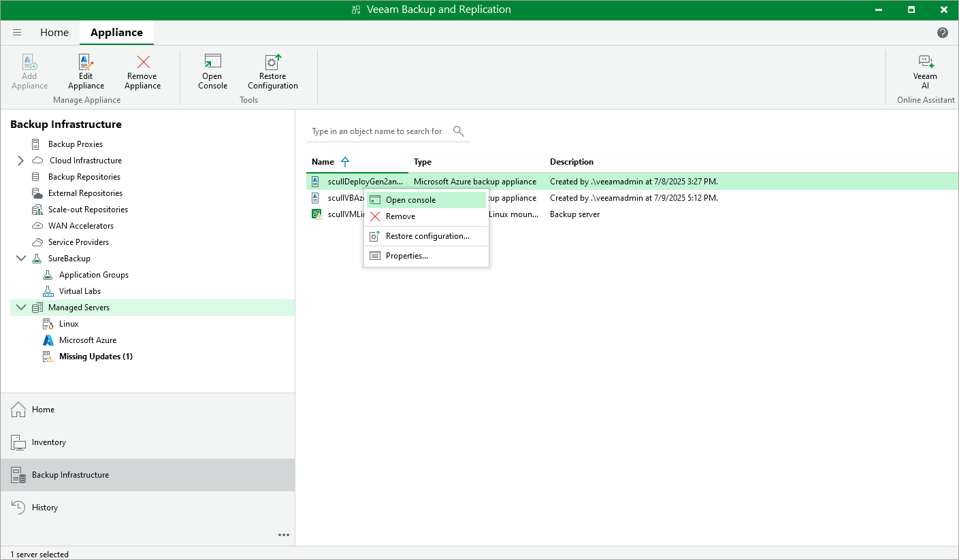Click the History navigation clock icon

(x=18, y=508)
